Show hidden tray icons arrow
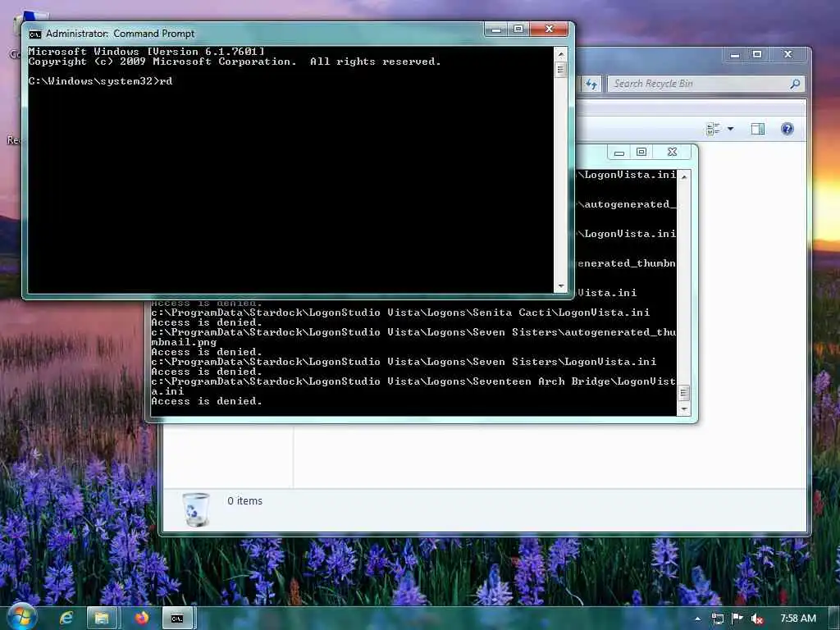This screenshot has width=840, height=630. [697, 619]
